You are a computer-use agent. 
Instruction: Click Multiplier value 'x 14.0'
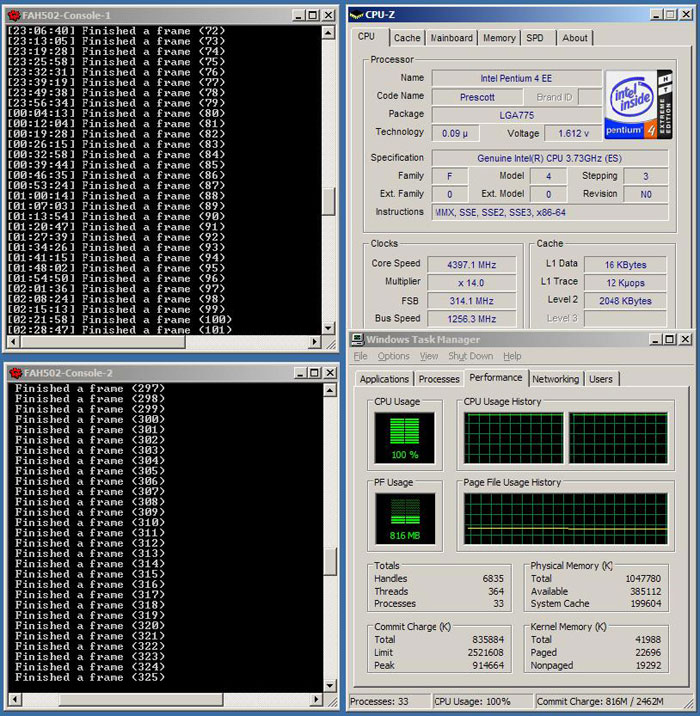(472, 283)
